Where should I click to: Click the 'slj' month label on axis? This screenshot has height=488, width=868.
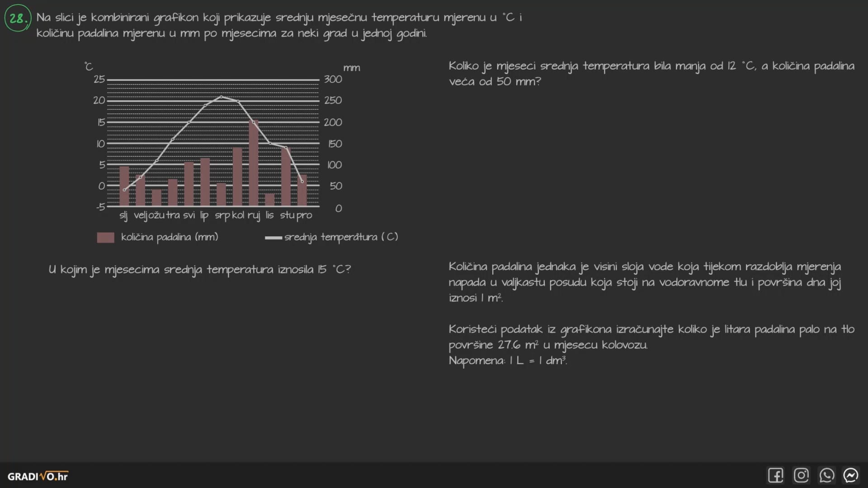click(123, 215)
